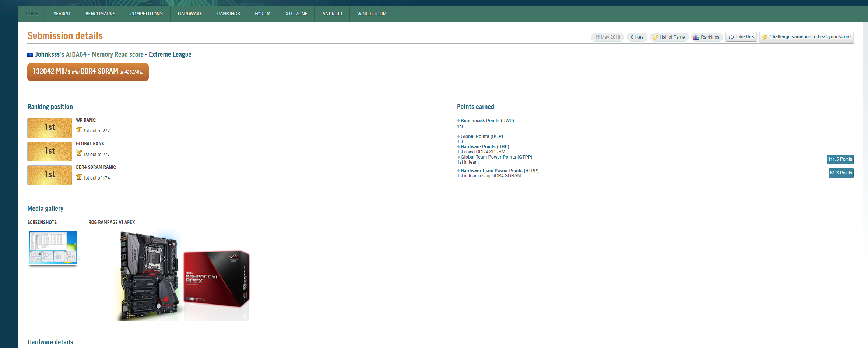Click the '1st in team' text under GTPP
The height and width of the screenshot is (348, 868).
coord(468,162)
